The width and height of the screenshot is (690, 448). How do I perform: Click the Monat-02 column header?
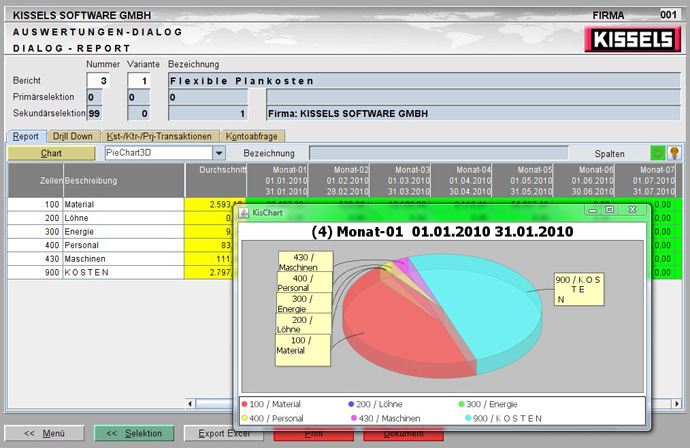click(338, 180)
